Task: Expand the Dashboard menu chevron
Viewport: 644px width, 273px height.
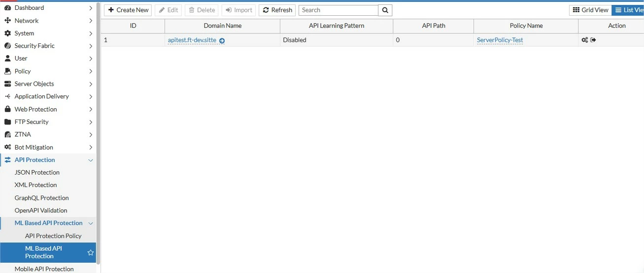Action: click(x=91, y=8)
